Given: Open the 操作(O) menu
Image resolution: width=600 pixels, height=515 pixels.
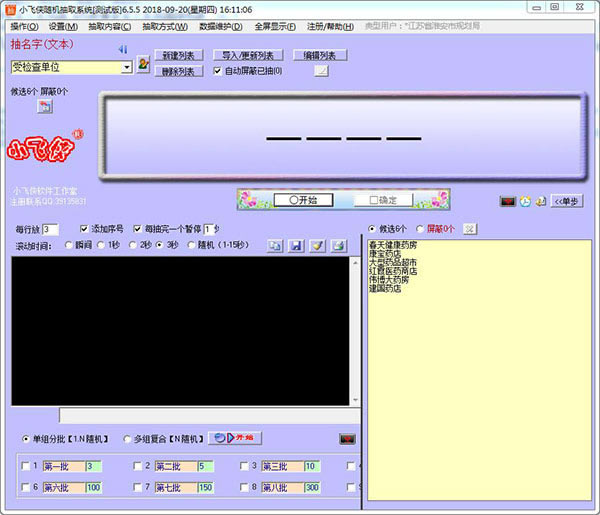Looking at the screenshot, I should coord(24,26).
